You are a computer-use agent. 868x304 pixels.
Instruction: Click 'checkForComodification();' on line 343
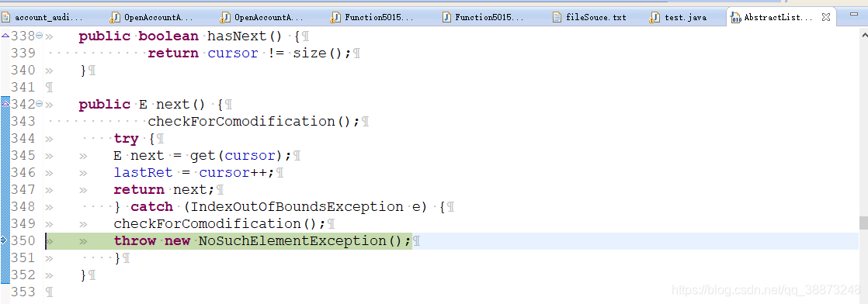[254, 122]
